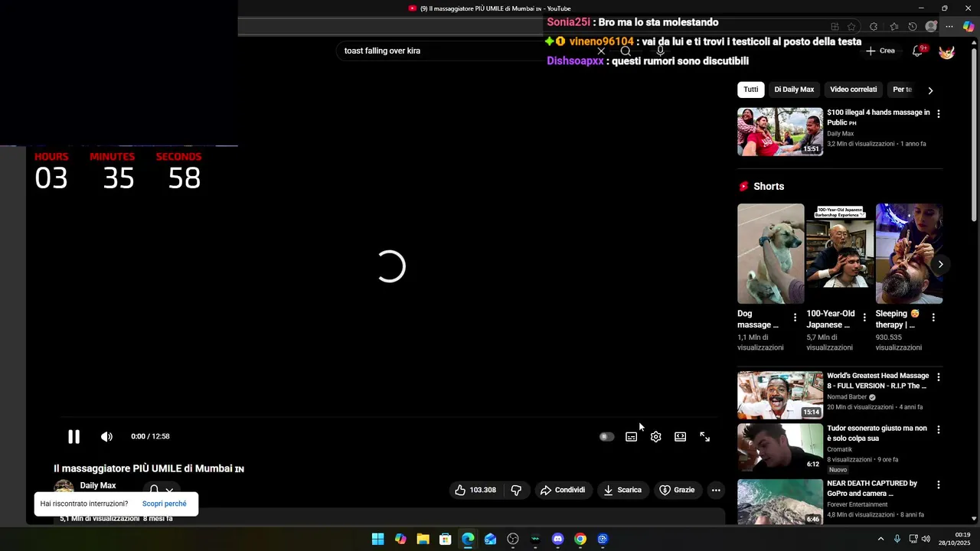
Task: Switch the video to full screen
Action: pos(704,437)
